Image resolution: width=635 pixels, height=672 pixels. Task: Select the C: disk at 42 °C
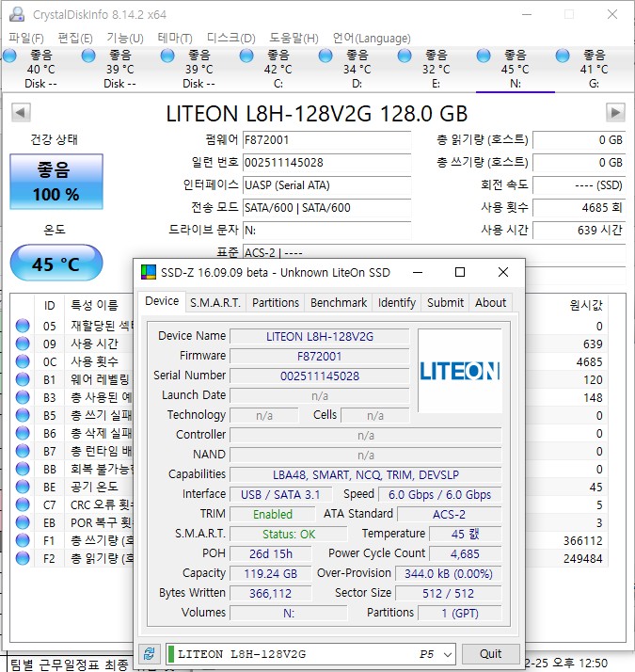coord(278,69)
